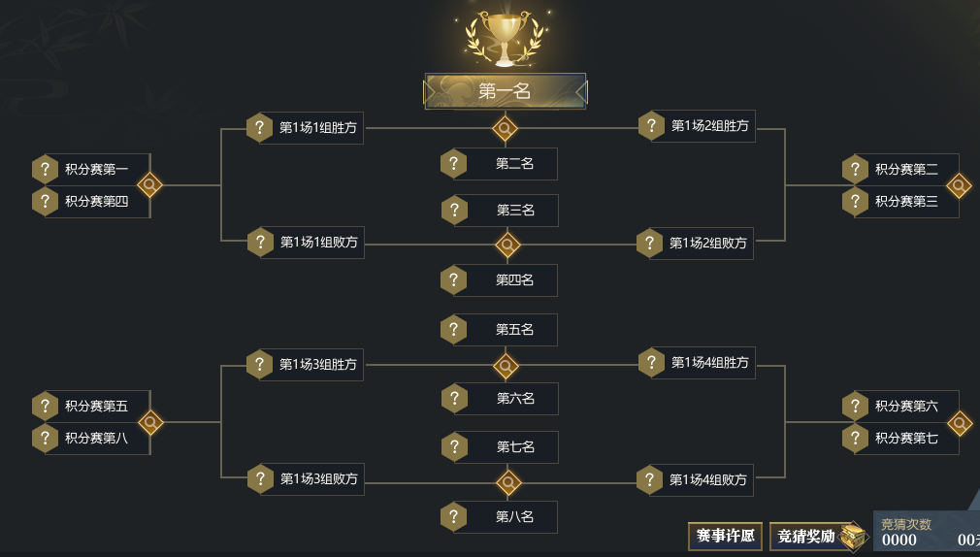The height and width of the screenshot is (557, 980).
Task: Click the magnifier between 积分赛第一 and 积分赛第四
Action: [x=150, y=185]
